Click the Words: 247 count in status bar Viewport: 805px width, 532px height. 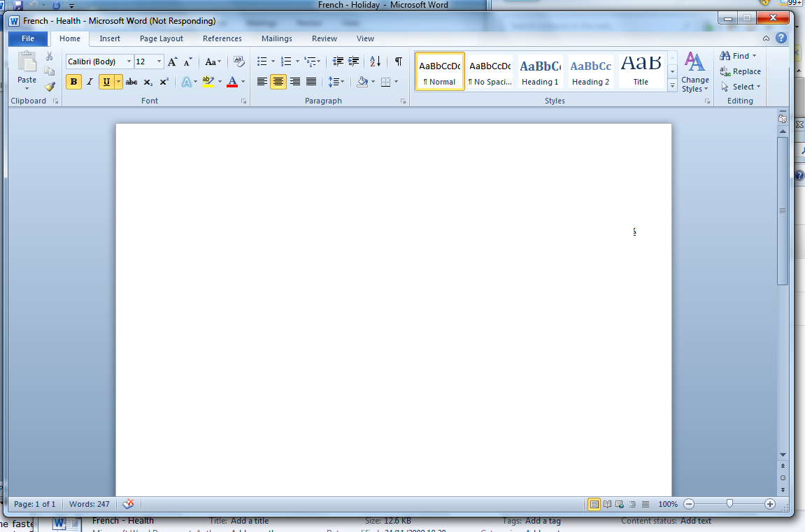(90, 504)
